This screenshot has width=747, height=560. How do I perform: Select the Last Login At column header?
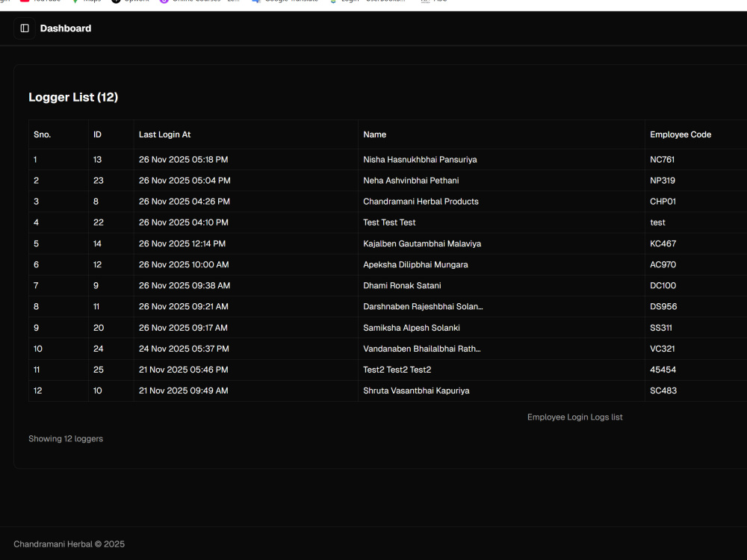point(165,134)
